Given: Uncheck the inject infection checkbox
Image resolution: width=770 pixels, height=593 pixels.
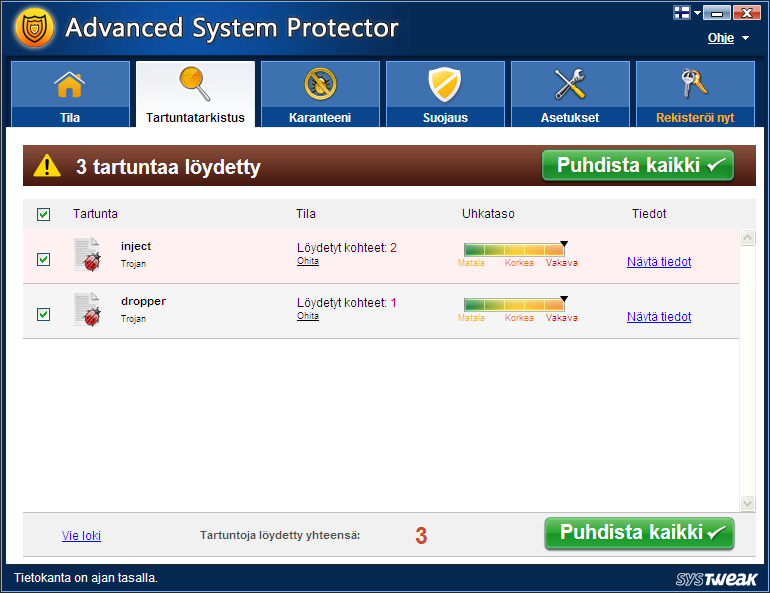Looking at the screenshot, I should (x=43, y=259).
